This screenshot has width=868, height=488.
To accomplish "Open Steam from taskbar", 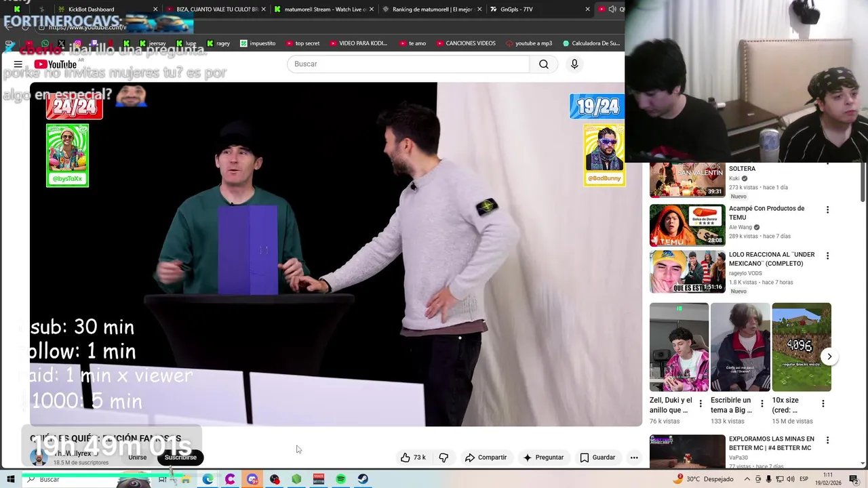I will pyautogui.click(x=363, y=479).
